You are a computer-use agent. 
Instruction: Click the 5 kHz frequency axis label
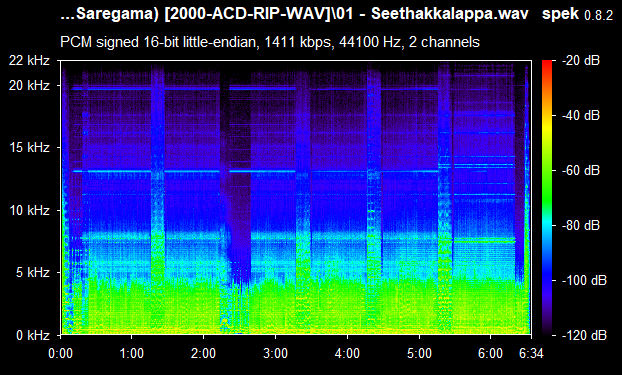tap(33, 273)
